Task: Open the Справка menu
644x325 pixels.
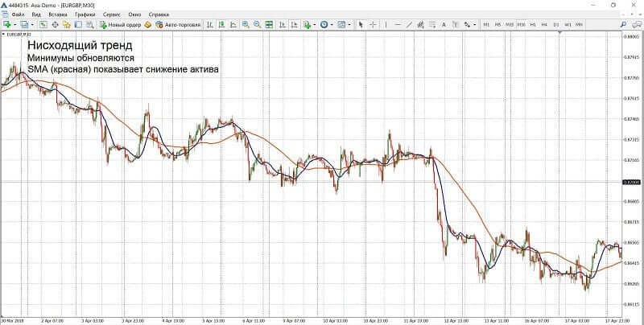Action: (x=159, y=14)
